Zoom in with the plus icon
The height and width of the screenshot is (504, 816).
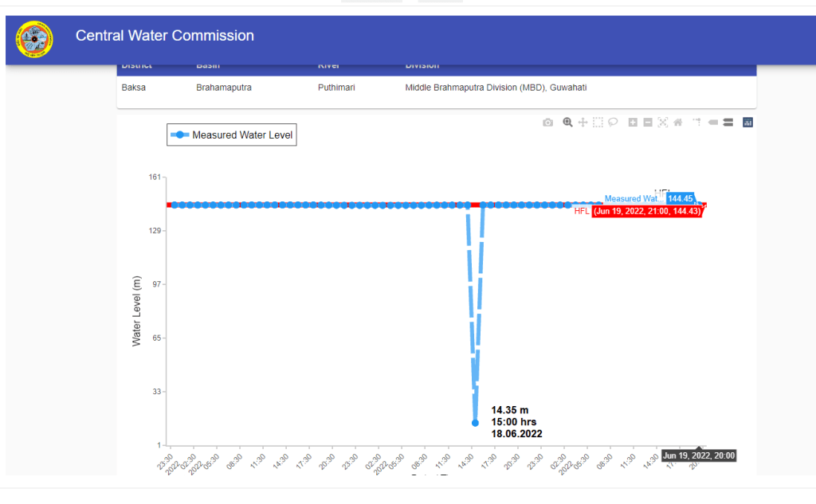tap(633, 123)
